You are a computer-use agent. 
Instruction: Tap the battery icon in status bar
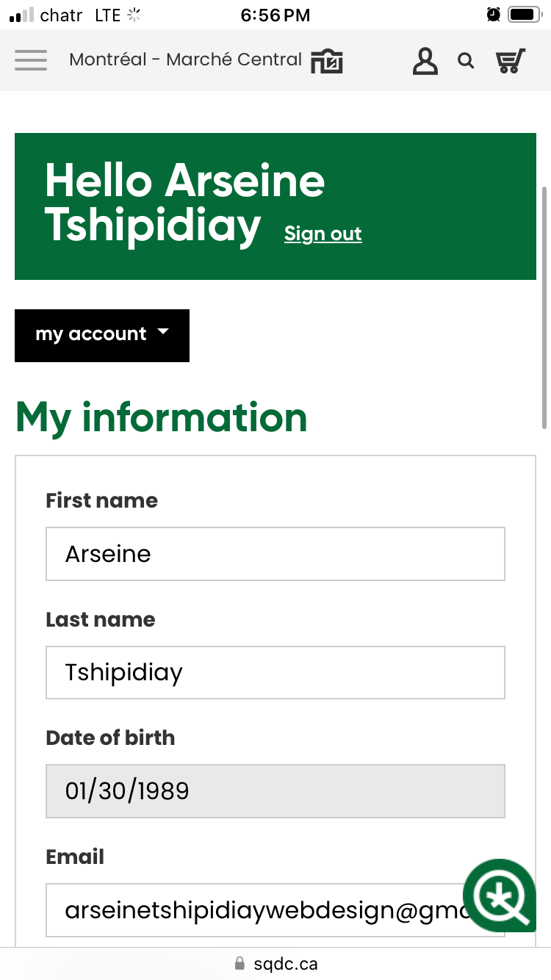[524, 15]
